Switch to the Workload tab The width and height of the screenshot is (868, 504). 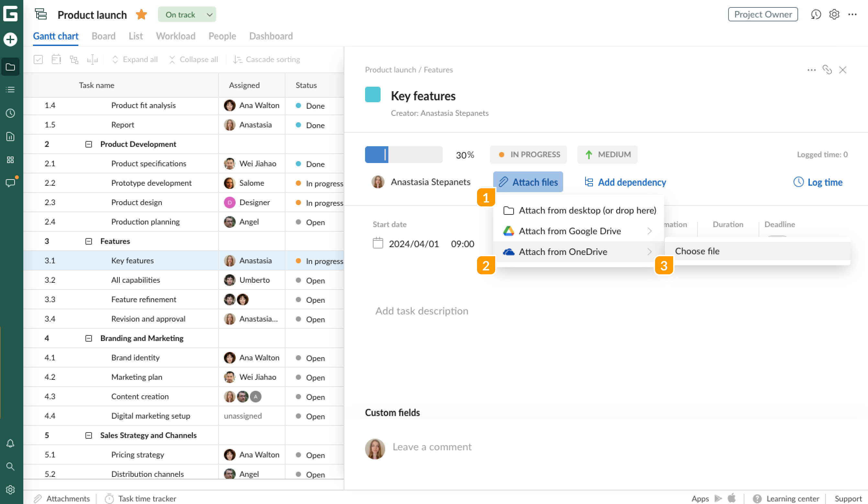[176, 36]
